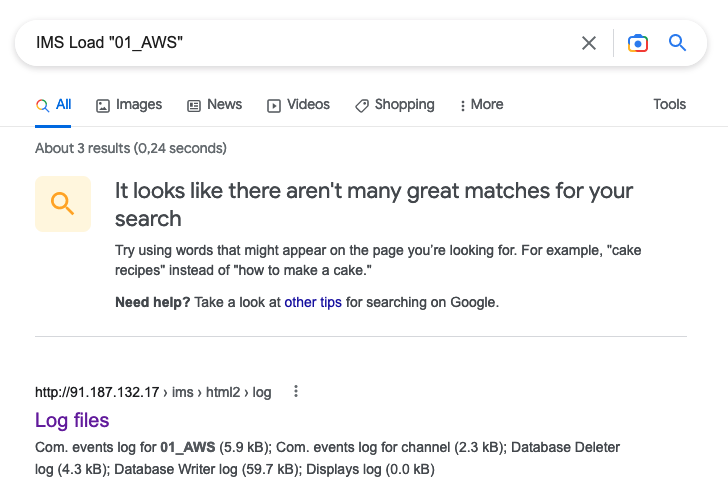The image size is (728, 496).
Task: Follow the "other tips" help link
Action: coord(313,302)
